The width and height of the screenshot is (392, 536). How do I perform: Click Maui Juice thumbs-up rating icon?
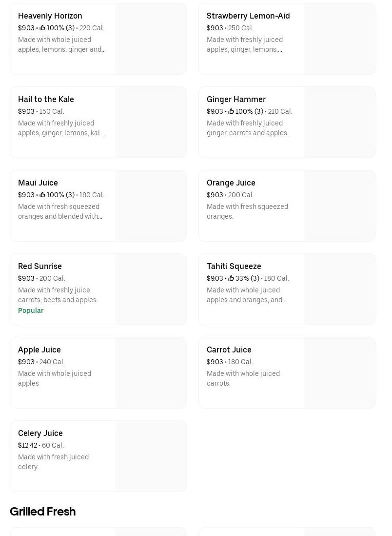tap(42, 195)
